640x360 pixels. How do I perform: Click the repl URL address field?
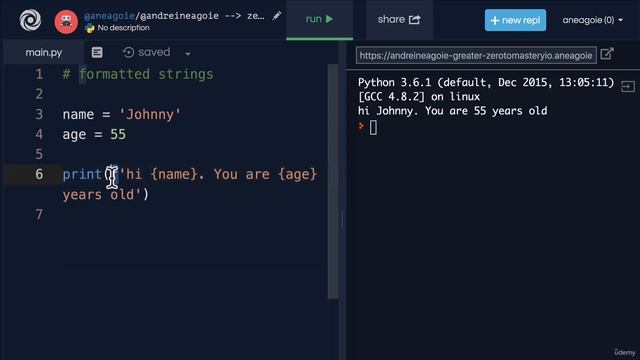point(476,56)
